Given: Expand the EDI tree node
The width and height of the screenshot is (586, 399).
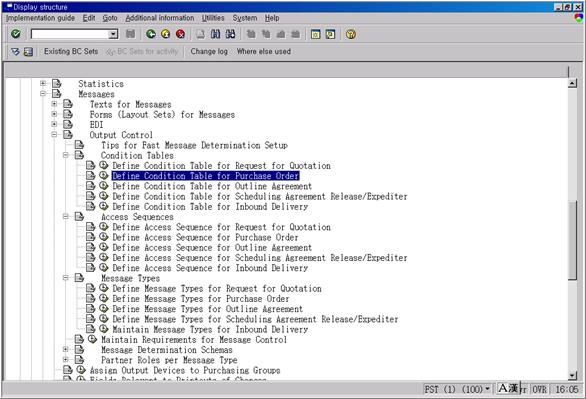Looking at the screenshot, I should [54, 124].
